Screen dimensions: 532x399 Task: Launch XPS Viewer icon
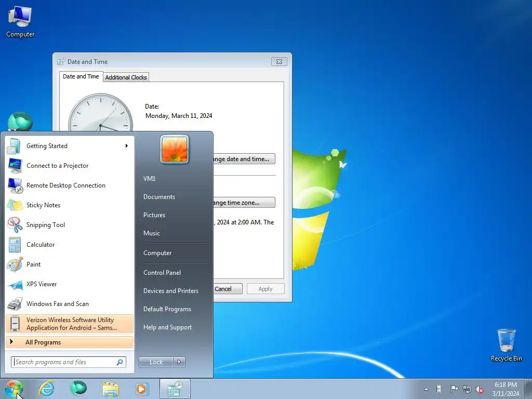14,284
